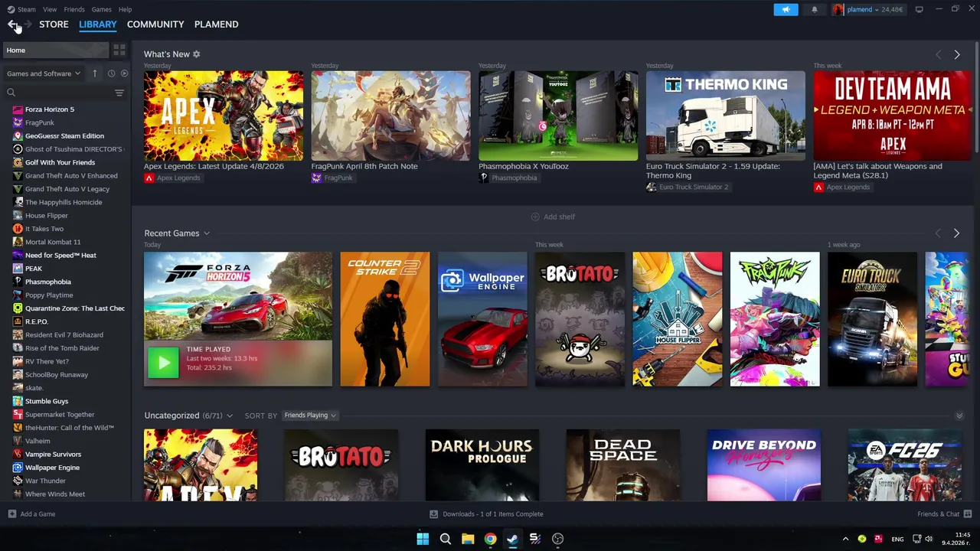Screen dimensions: 980x551
Task: Open the View menu
Action: coord(50,9)
